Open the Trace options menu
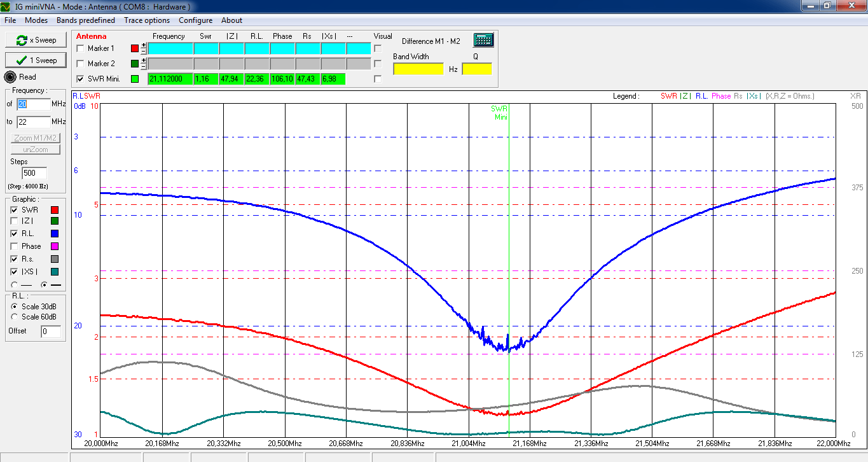This screenshot has height=462, width=868. point(147,20)
